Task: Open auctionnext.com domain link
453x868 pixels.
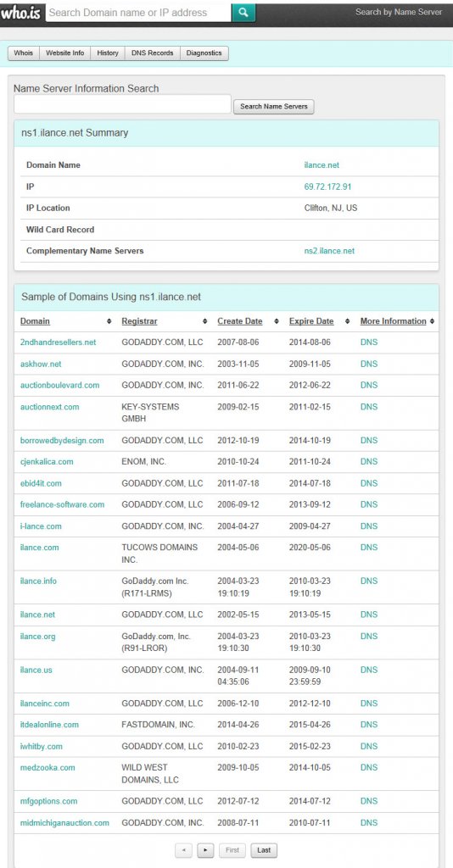Action: tap(50, 407)
